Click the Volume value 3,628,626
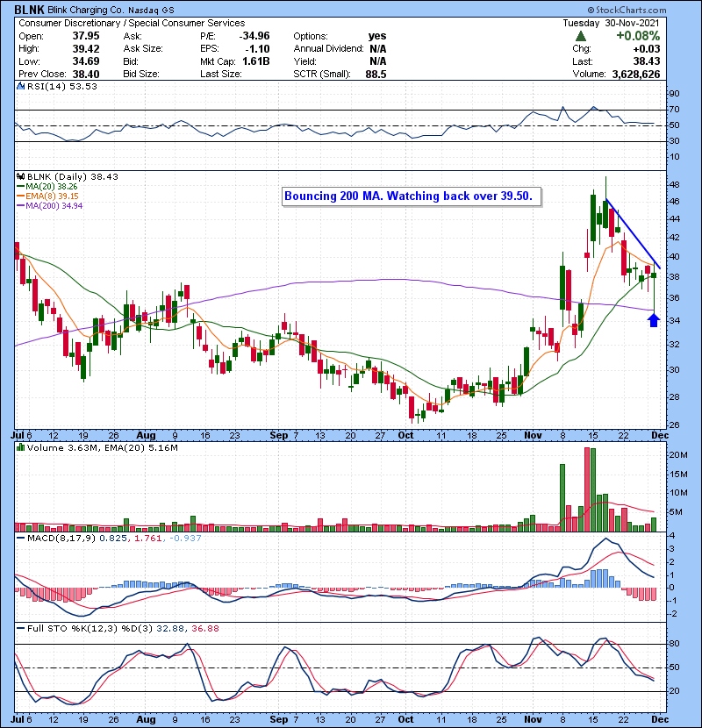This screenshot has height=728, width=702. pos(636,74)
